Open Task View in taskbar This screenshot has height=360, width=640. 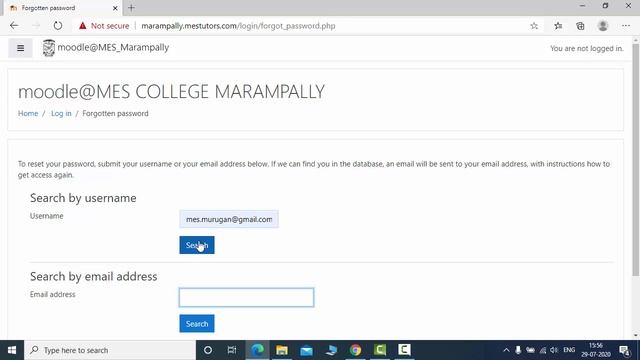pyautogui.click(x=232, y=350)
